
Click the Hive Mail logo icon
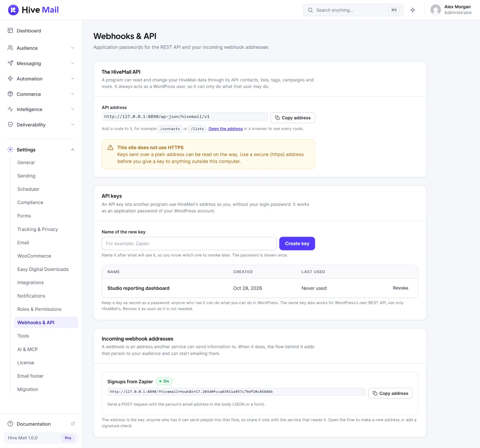click(x=13, y=10)
